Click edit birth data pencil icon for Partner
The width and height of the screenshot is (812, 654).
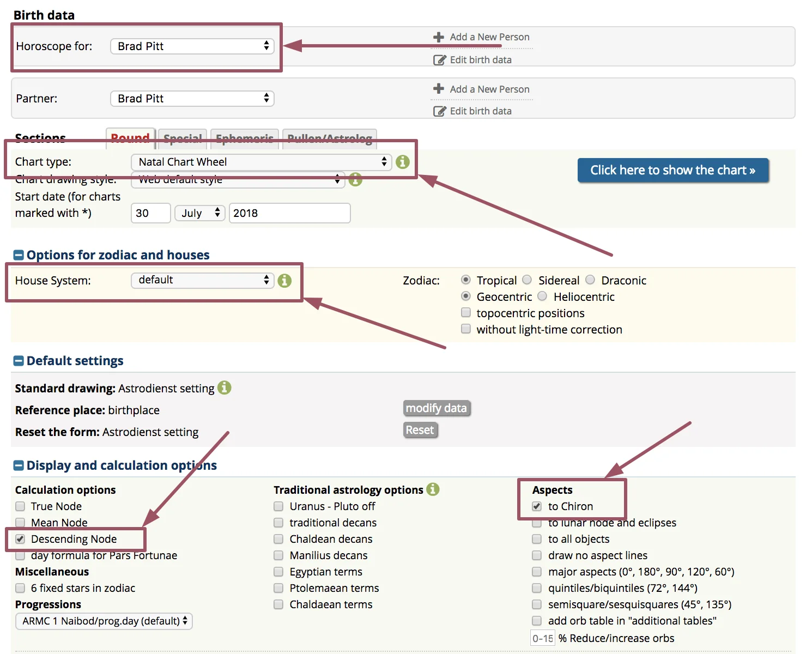tap(439, 111)
